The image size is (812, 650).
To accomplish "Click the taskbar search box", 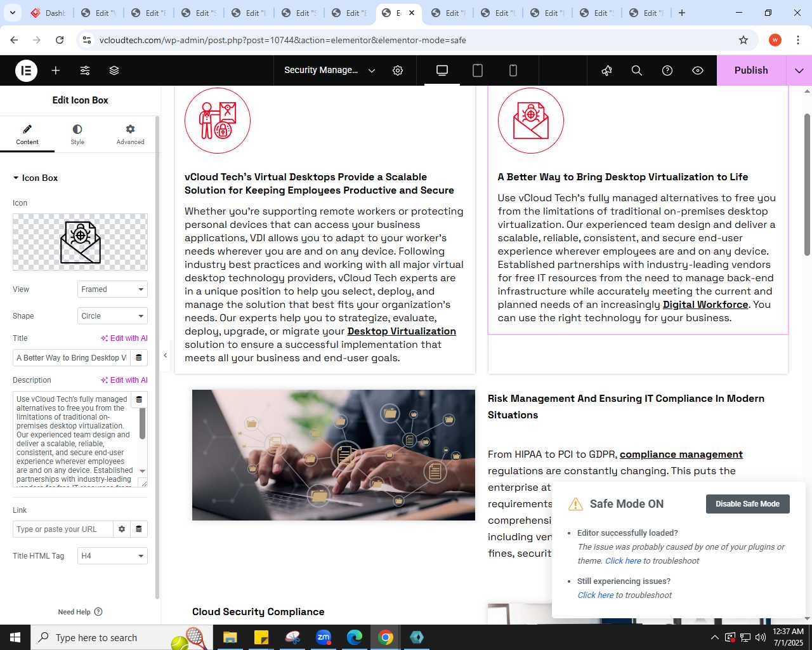I will pos(121,637).
